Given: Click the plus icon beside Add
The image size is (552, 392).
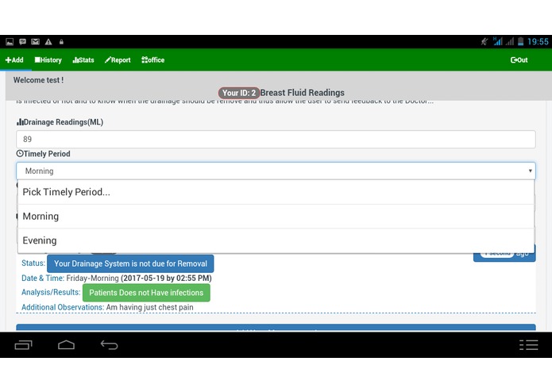Looking at the screenshot, I should [x=8, y=60].
